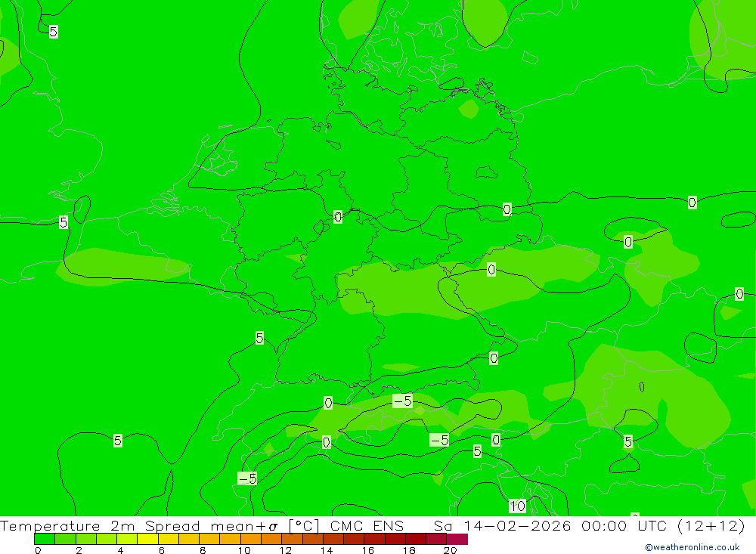Choose the red legend swatch right of 16
The image size is (756, 554).
(x=375, y=539)
